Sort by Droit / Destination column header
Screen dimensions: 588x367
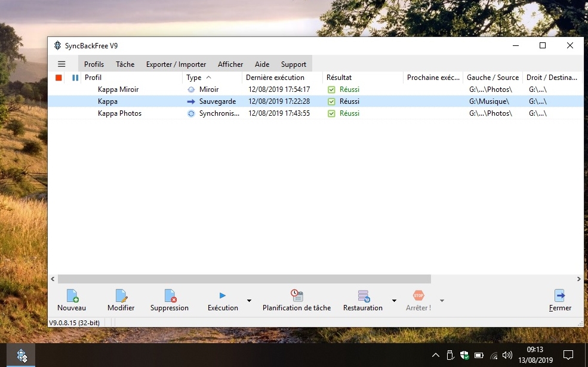point(552,78)
